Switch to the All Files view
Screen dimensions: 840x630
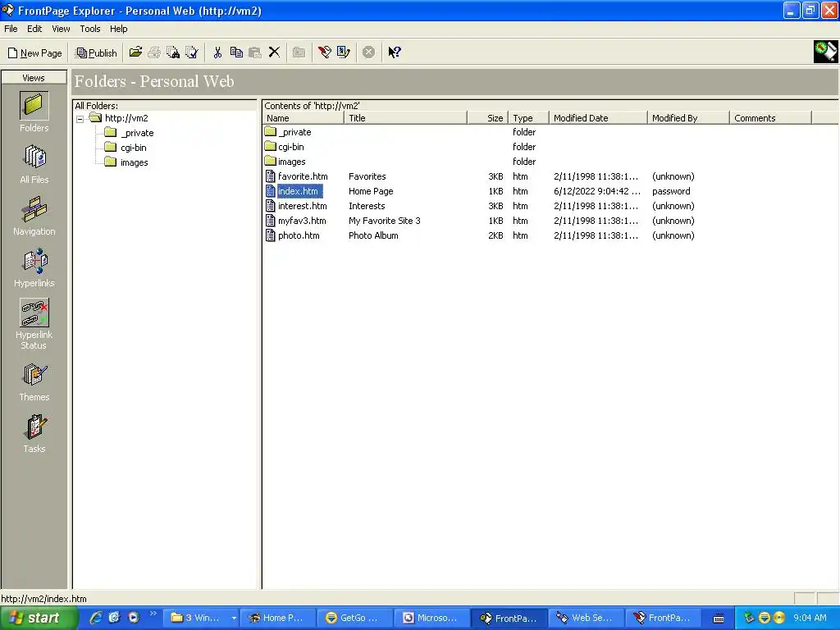click(x=34, y=164)
